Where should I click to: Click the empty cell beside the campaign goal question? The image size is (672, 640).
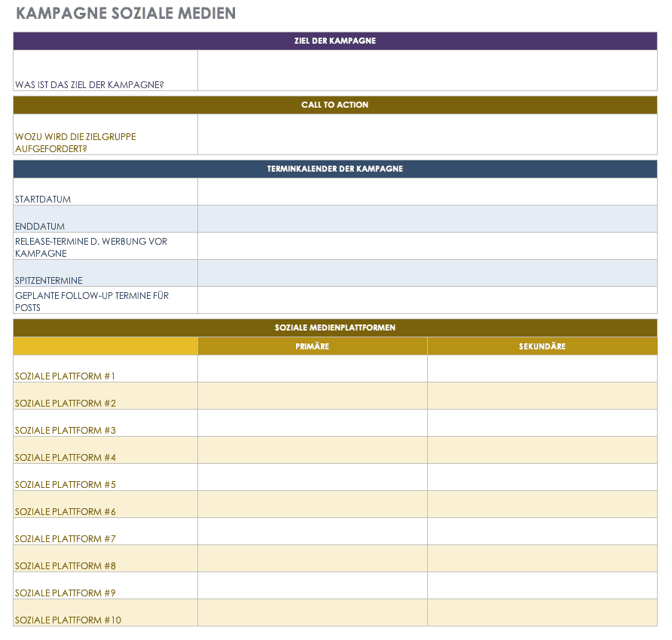(427, 71)
